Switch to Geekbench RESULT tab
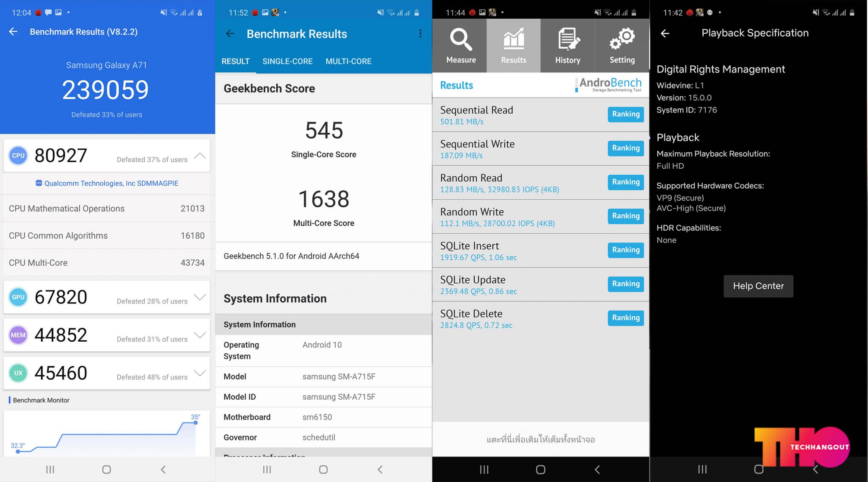This screenshot has width=868, height=482. click(x=235, y=61)
